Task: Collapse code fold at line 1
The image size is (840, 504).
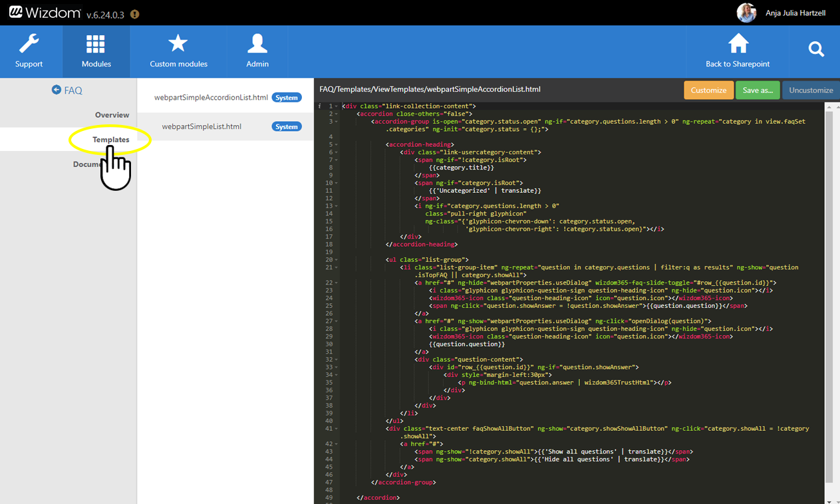Action: click(x=337, y=106)
